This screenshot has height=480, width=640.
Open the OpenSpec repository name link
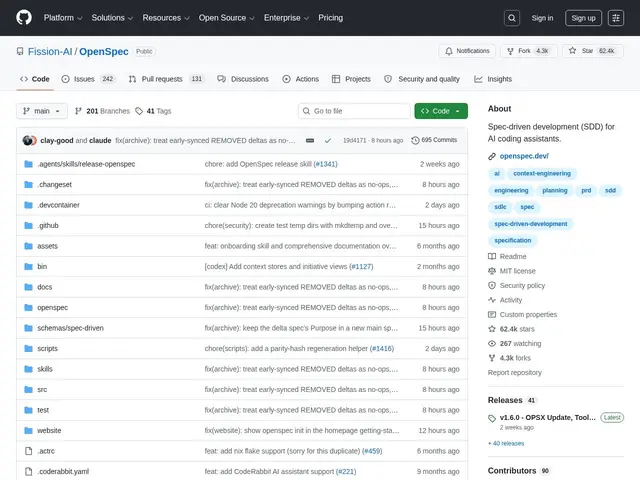click(104, 51)
